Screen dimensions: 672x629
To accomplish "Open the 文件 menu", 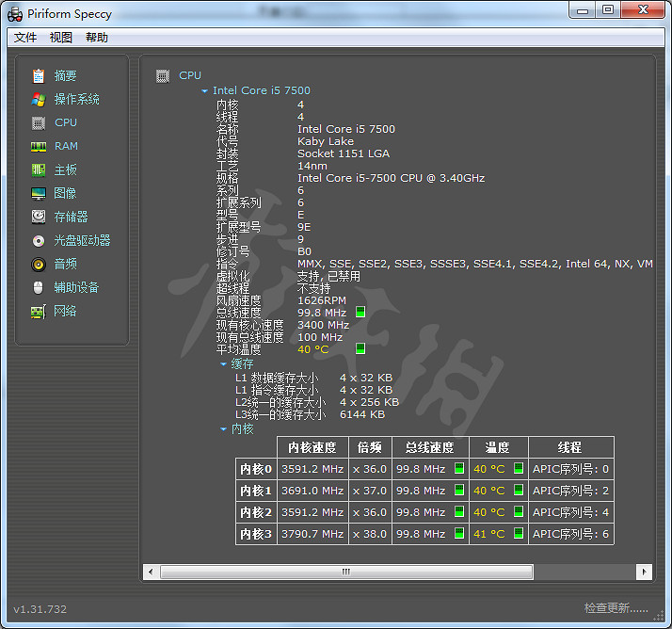I will (x=25, y=38).
